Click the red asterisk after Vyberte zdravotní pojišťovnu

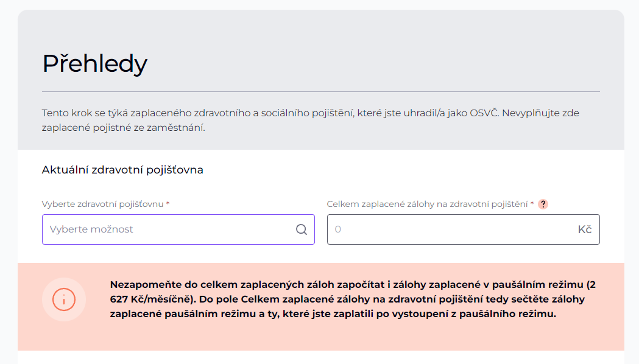[168, 204]
